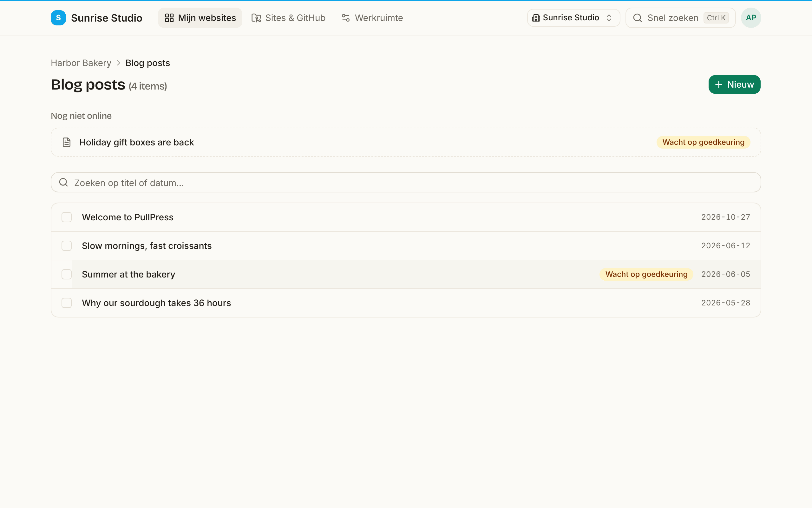The height and width of the screenshot is (508, 812).
Task: Click the date 2026-05-28
Action: [726, 303]
